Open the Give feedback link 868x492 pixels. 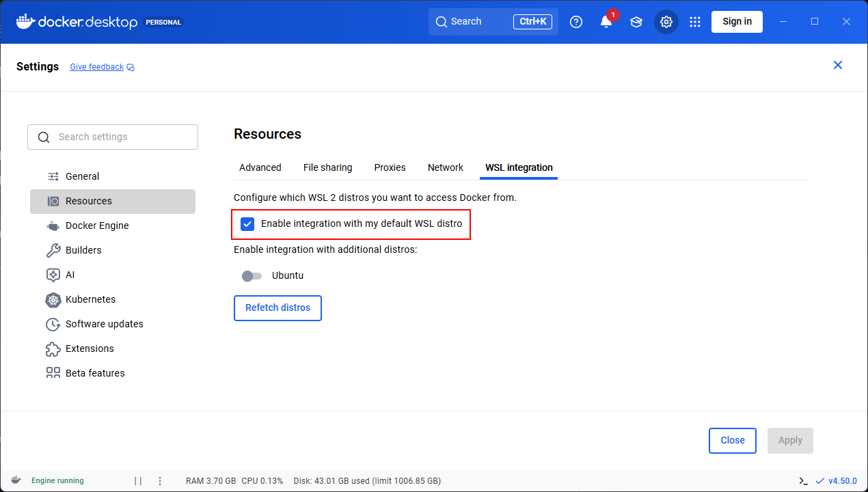pos(97,67)
